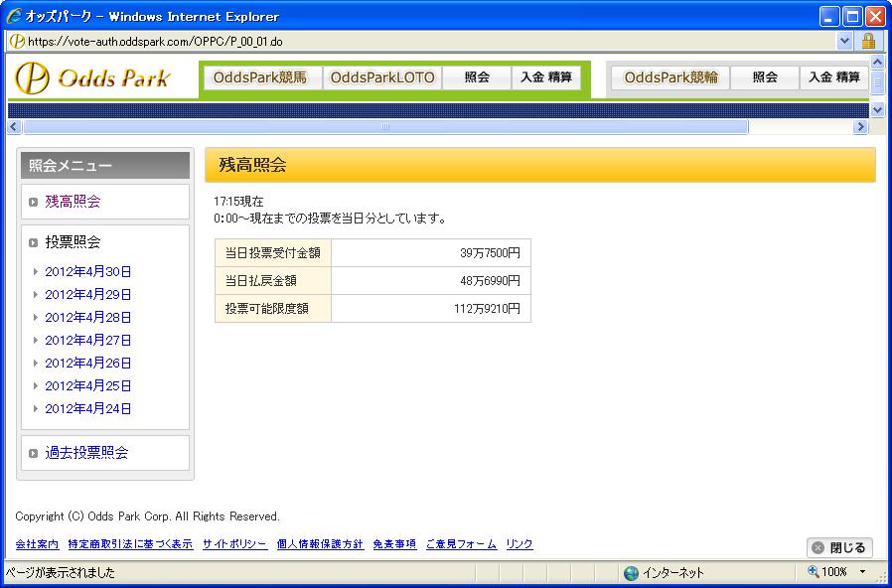Viewport: 892px width, 588px height.
Task: Expand the 2012年4月24日 arrow marker
Action: tap(36, 408)
